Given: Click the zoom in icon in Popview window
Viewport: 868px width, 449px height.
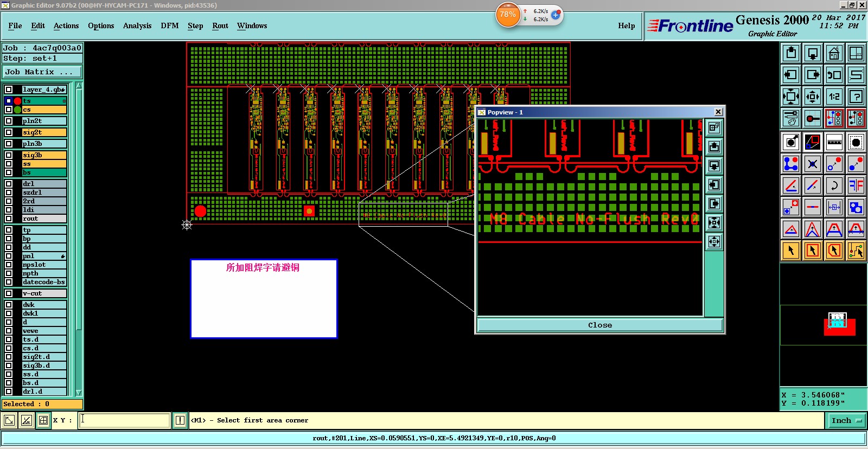Looking at the screenshot, I should pyautogui.click(x=714, y=222).
